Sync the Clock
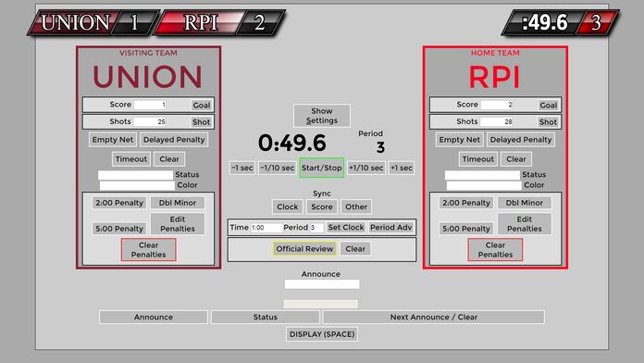This screenshot has width=644, height=363. click(288, 207)
